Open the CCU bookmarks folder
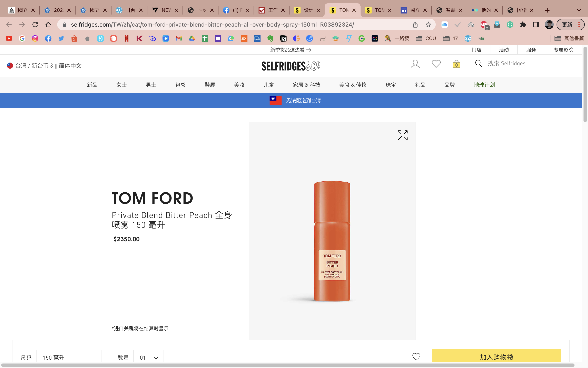The width and height of the screenshot is (588, 368). pos(426,38)
